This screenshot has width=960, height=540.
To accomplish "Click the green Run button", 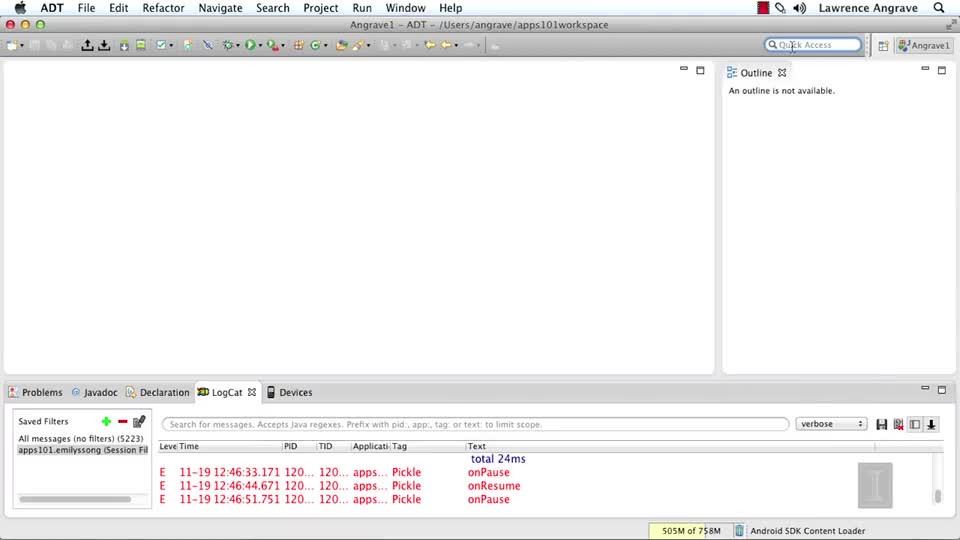I will [x=250, y=45].
